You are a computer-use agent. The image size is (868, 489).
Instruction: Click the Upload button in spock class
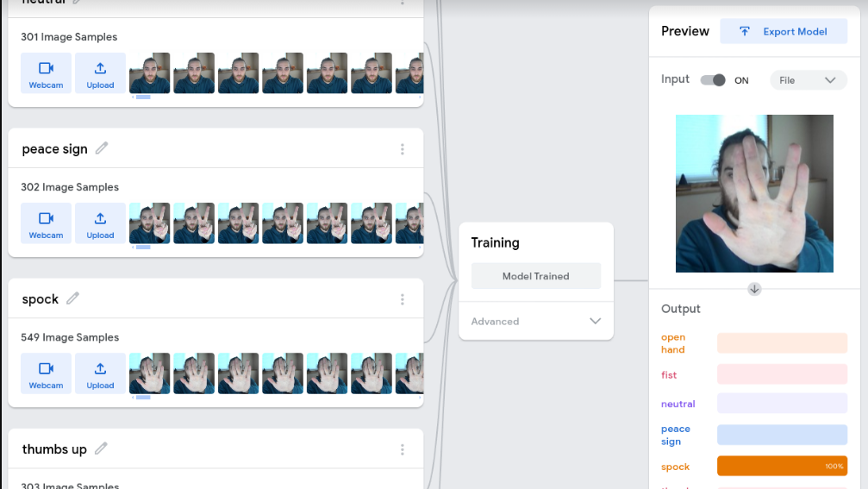click(x=100, y=373)
